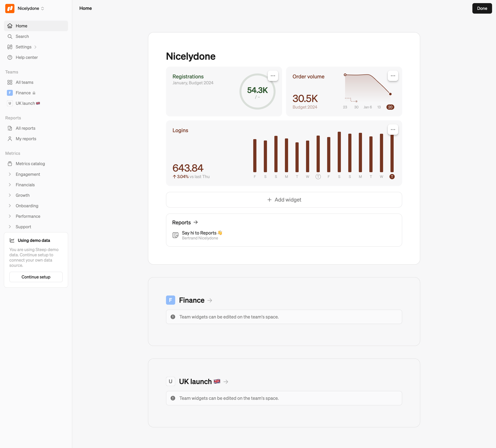Open the All reports document icon
The image size is (496, 448).
pos(10,128)
